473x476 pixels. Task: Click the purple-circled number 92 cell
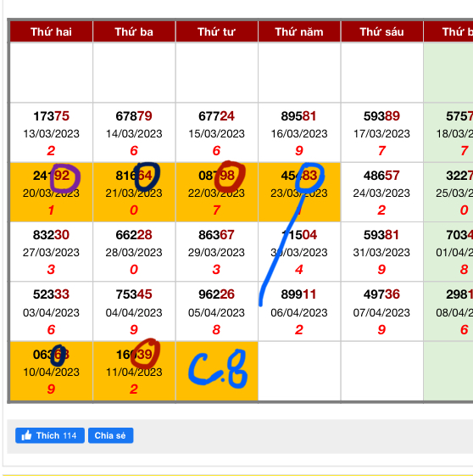51,192
